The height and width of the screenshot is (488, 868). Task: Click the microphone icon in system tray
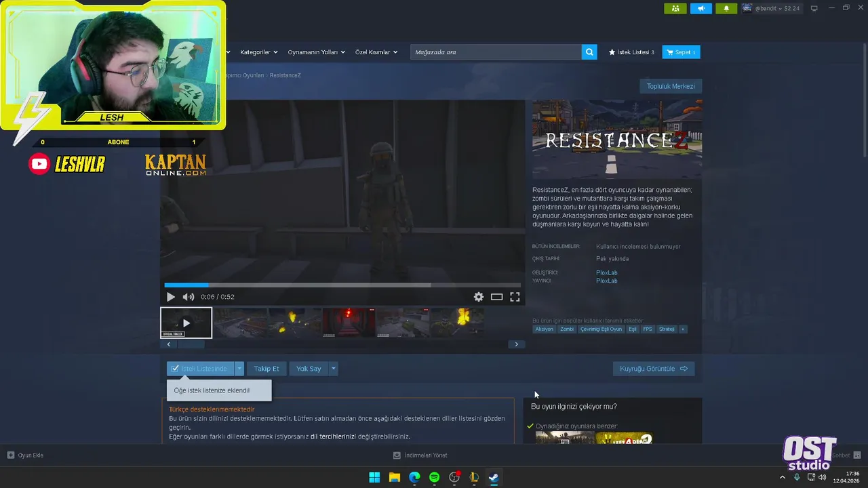pyautogui.click(x=797, y=477)
